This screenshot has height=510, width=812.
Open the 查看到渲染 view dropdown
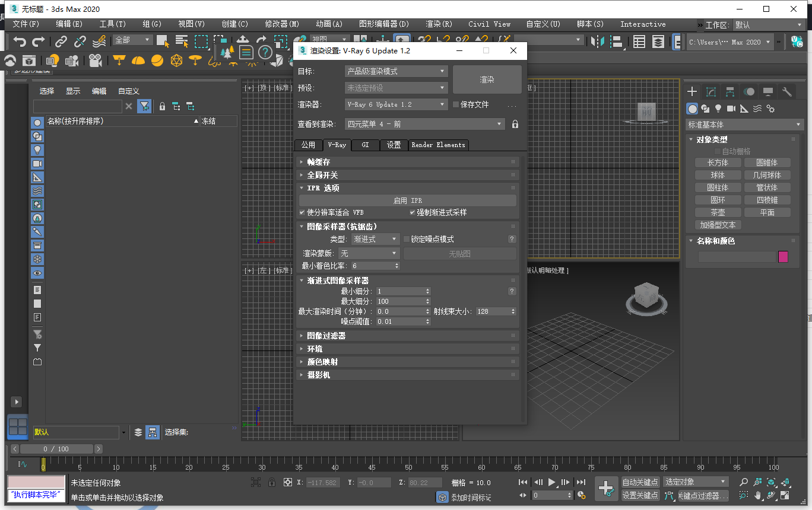coord(425,124)
